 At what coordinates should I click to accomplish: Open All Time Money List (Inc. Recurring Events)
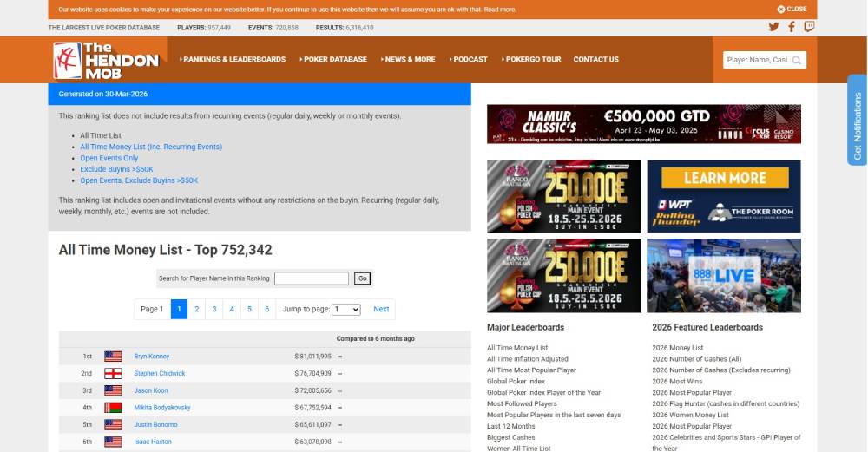[x=151, y=147]
